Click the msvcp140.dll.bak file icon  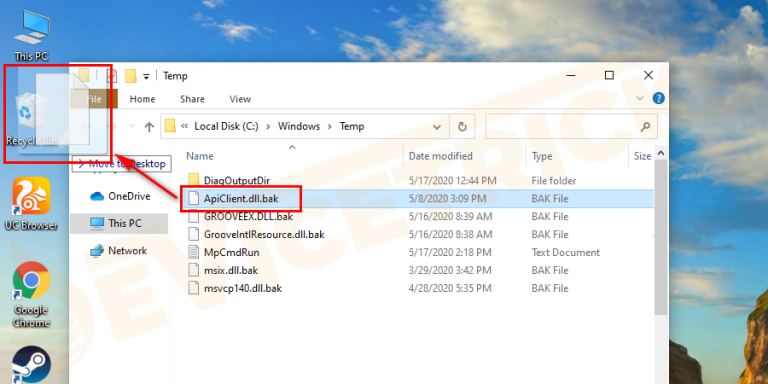[194, 288]
